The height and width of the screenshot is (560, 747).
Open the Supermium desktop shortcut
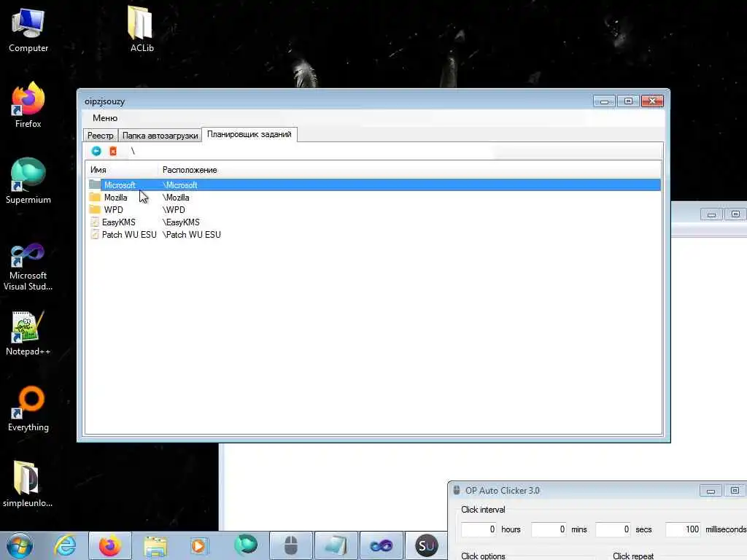click(28, 181)
